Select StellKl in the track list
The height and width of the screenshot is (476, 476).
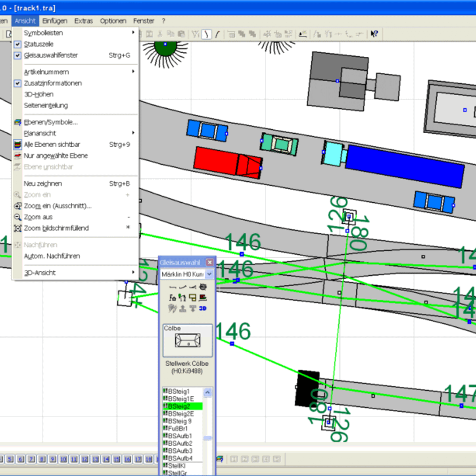183,466
